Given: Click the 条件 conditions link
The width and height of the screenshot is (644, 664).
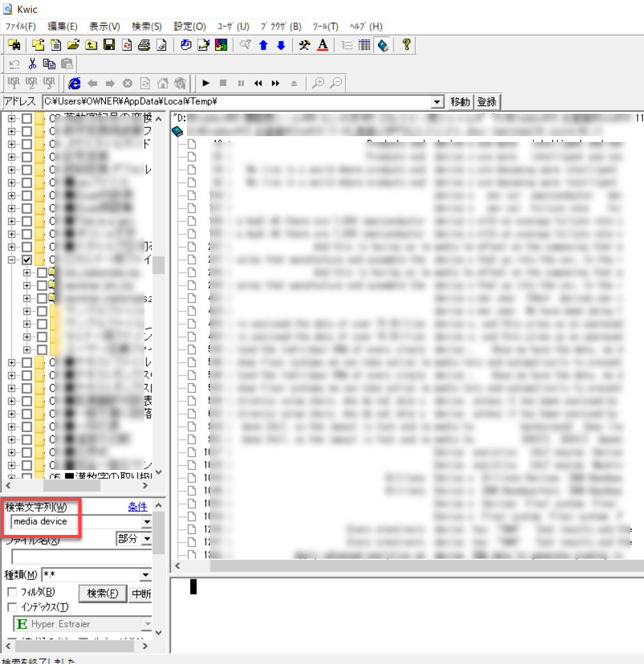Looking at the screenshot, I should pyautogui.click(x=137, y=507).
